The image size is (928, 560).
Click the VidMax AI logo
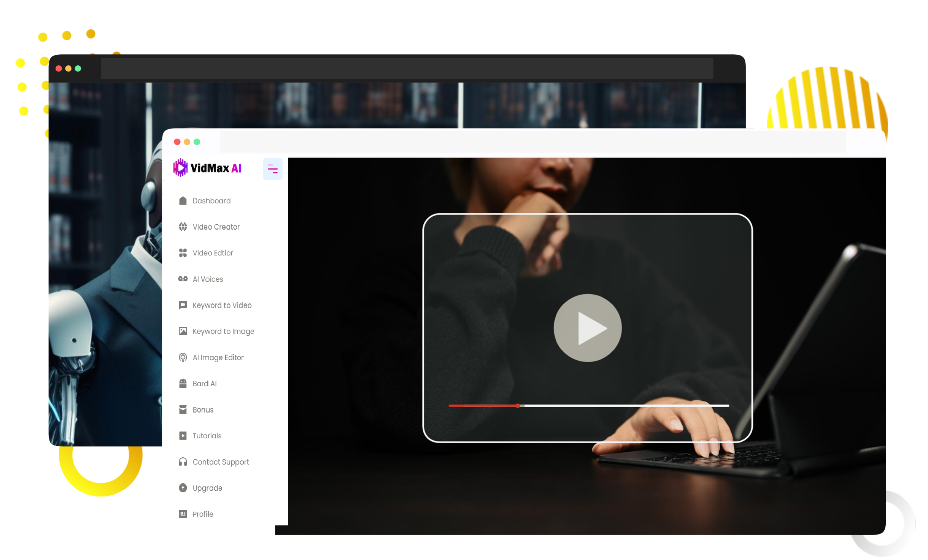(x=207, y=168)
